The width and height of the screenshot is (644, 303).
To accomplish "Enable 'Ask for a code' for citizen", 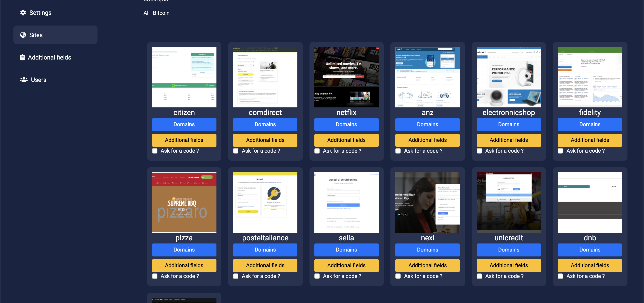I will [155, 151].
